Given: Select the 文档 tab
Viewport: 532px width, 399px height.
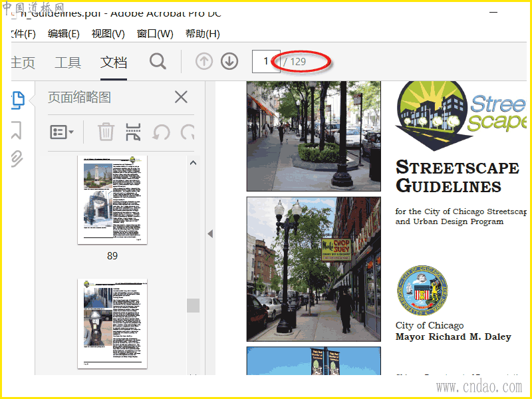Looking at the screenshot, I should pyautogui.click(x=114, y=63).
